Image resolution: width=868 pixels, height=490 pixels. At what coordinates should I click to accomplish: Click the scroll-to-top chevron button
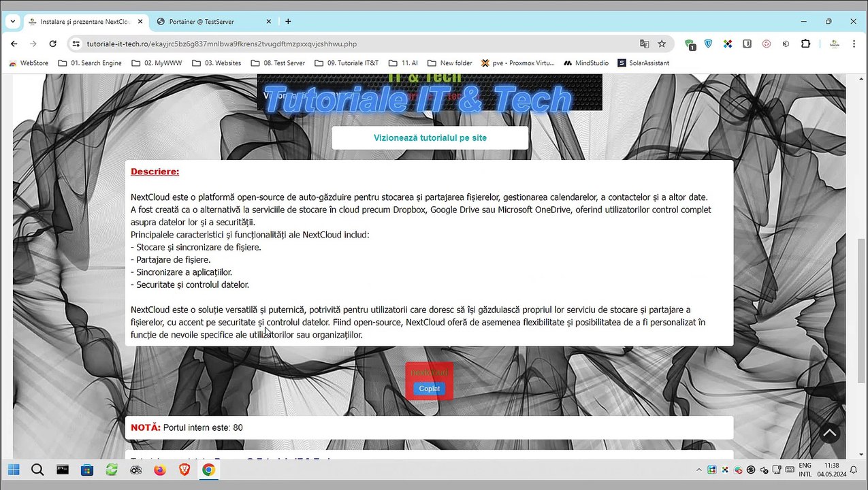click(x=829, y=433)
